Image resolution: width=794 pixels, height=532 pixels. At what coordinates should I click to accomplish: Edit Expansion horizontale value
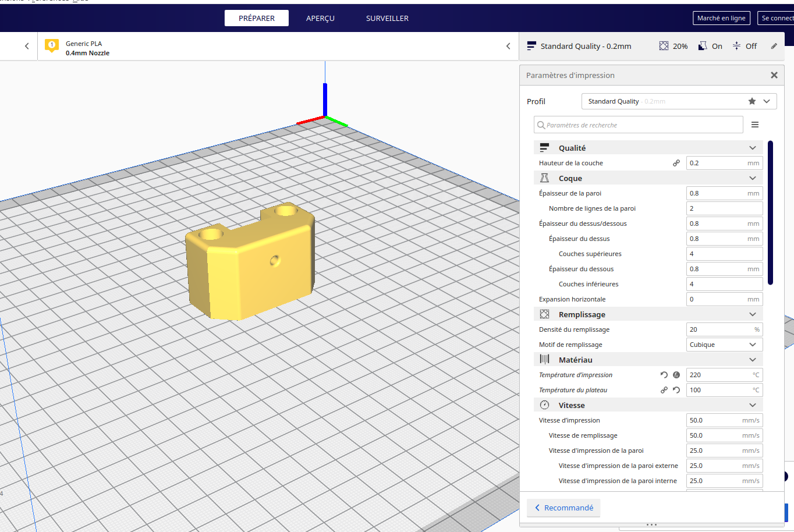click(x=724, y=299)
